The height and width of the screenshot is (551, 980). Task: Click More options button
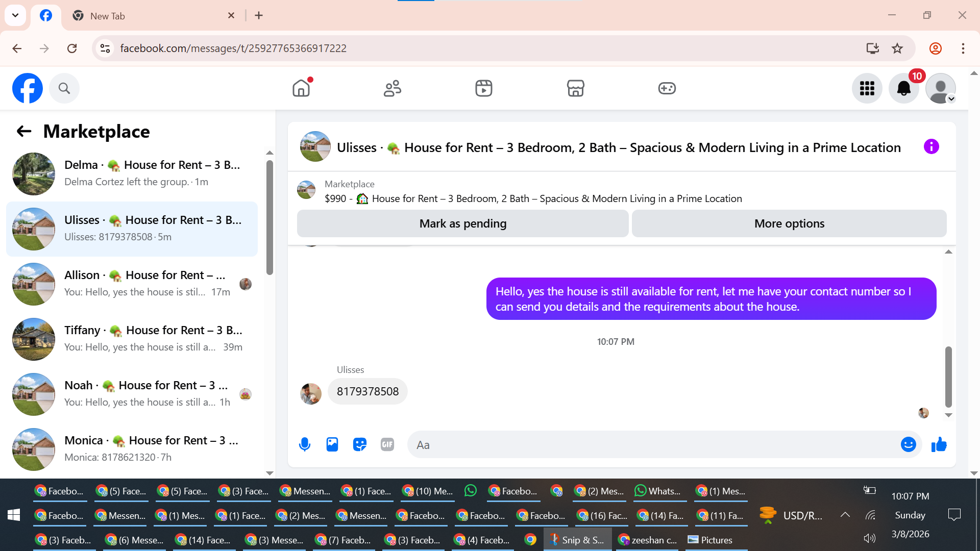789,223
